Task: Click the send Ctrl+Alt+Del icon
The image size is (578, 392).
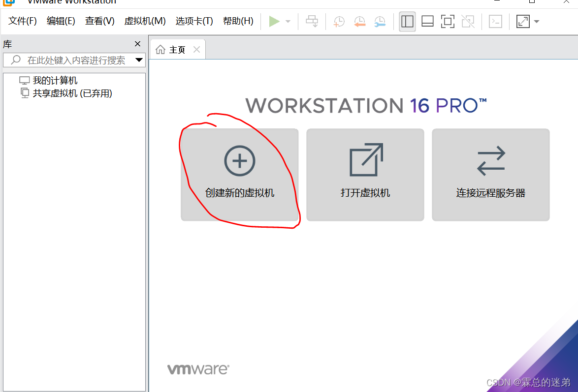Action: pyautogui.click(x=312, y=21)
